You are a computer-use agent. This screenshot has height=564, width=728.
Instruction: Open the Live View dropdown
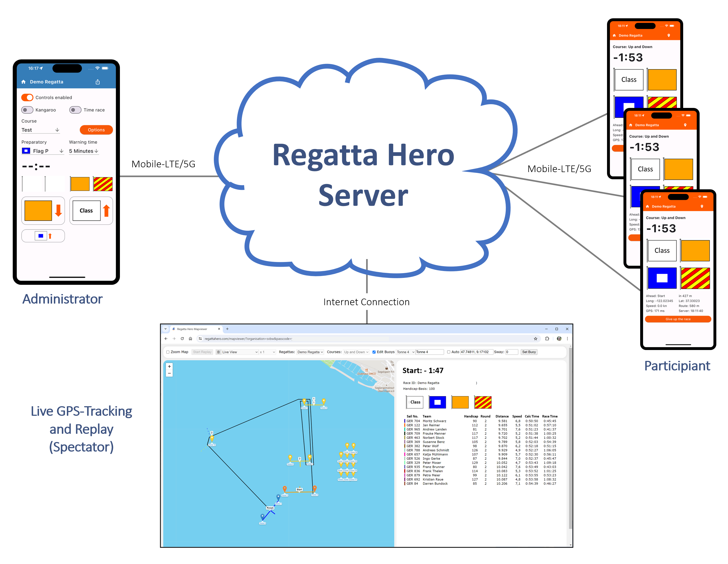240,352
